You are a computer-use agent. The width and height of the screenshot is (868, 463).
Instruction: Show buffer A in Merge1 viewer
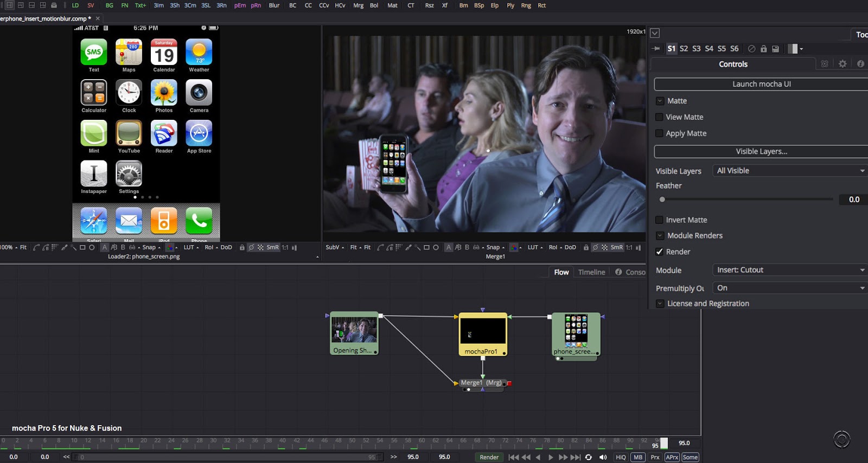[x=449, y=247]
